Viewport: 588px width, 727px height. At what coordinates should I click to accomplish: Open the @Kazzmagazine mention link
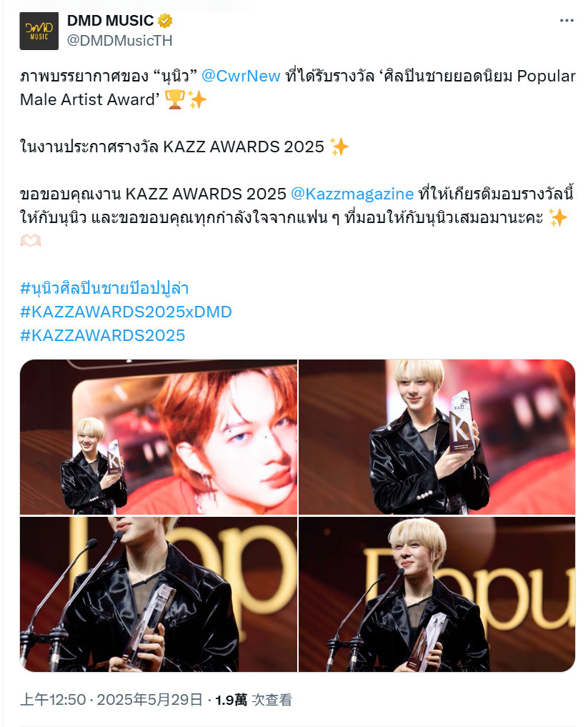coord(352,193)
